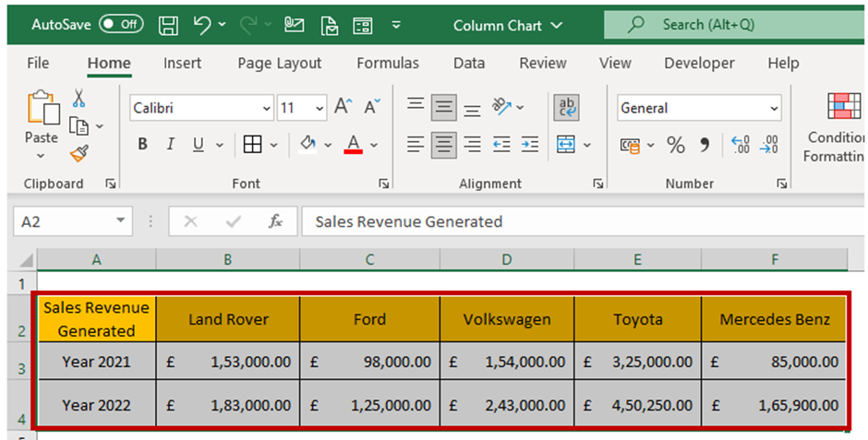Image resolution: width=868 pixels, height=440 pixels.
Task: Click the Search (Alt+Q) box
Action: [735, 25]
